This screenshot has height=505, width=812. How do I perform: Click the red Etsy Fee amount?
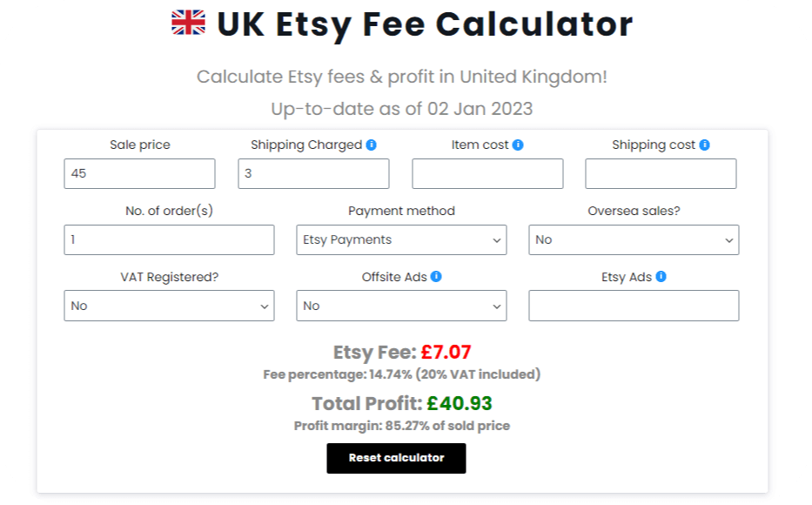tap(446, 353)
